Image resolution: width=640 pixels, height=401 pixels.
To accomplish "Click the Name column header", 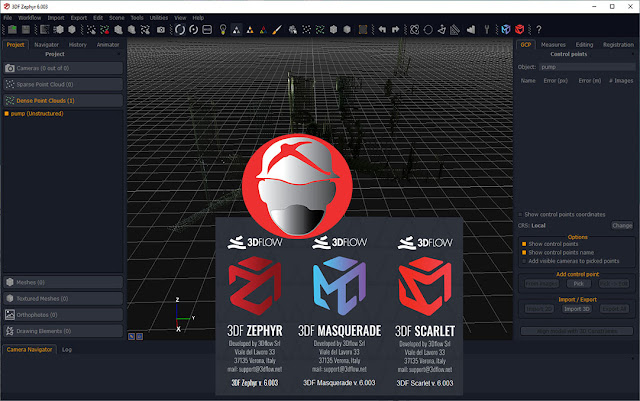I will (x=528, y=81).
